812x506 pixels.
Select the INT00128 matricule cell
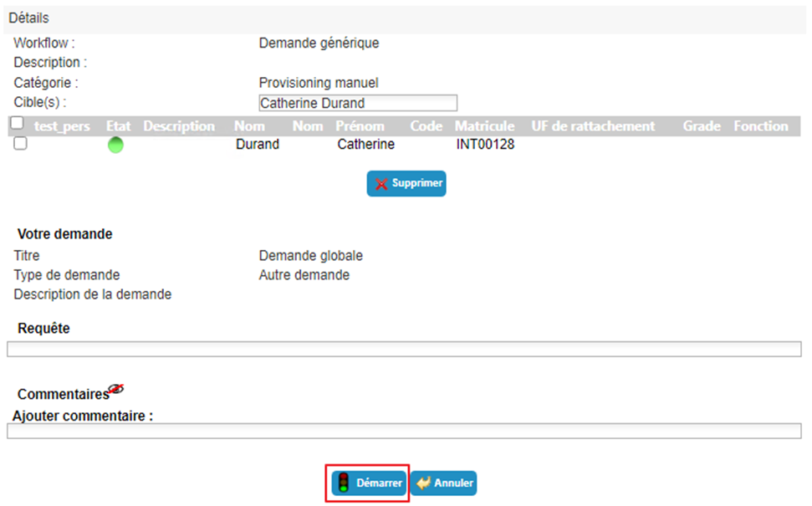tap(485, 145)
